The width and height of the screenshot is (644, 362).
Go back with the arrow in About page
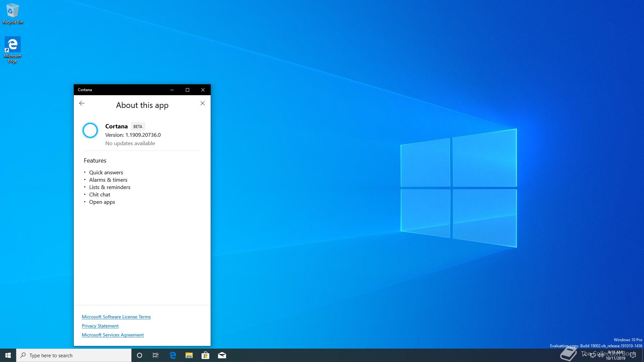tap(82, 103)
